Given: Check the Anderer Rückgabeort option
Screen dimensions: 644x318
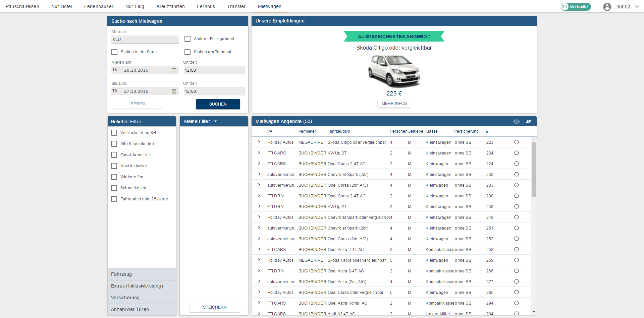Looking at the screenshot, I should [187, 39].
